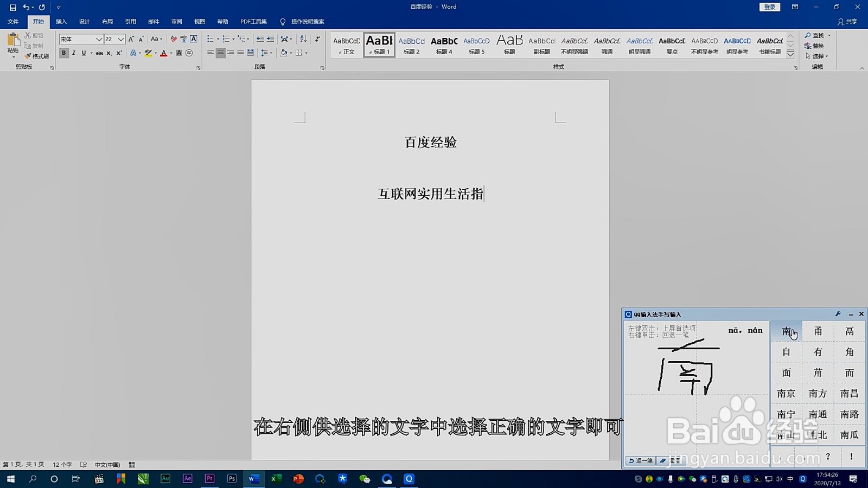
Task: Toggle underline formatting
Action: 84,53
